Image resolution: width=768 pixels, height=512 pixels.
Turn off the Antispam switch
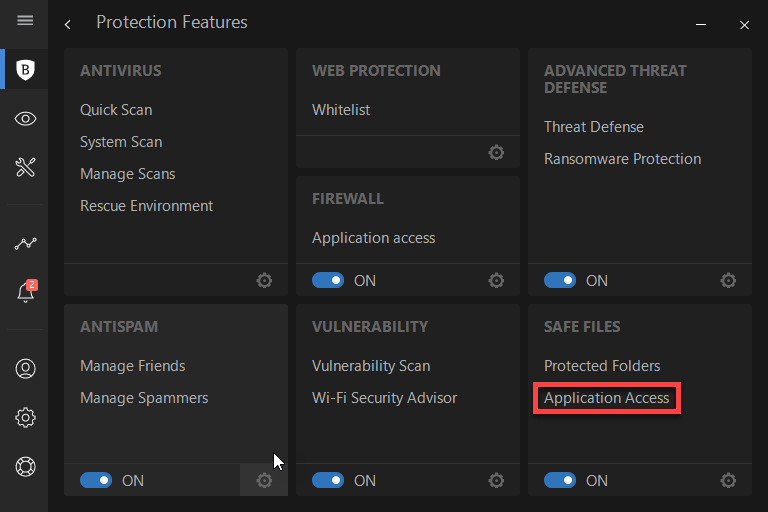point(96,481)
